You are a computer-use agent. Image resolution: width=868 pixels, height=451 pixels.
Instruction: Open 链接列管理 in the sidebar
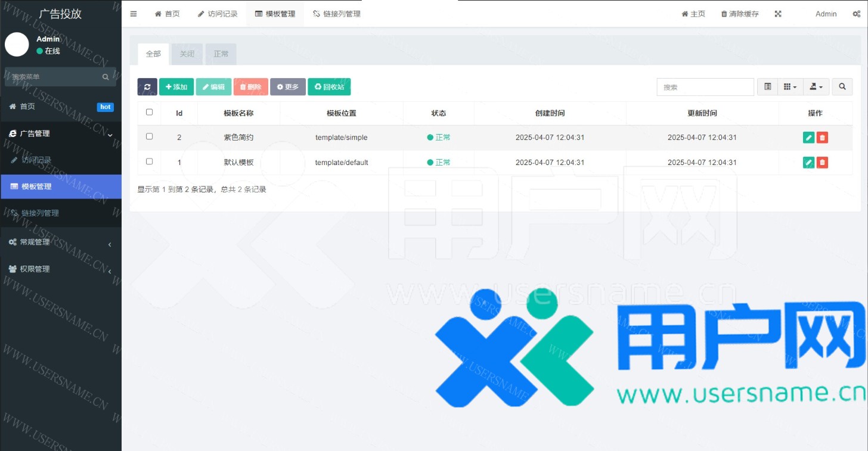[x=40, y=213]
